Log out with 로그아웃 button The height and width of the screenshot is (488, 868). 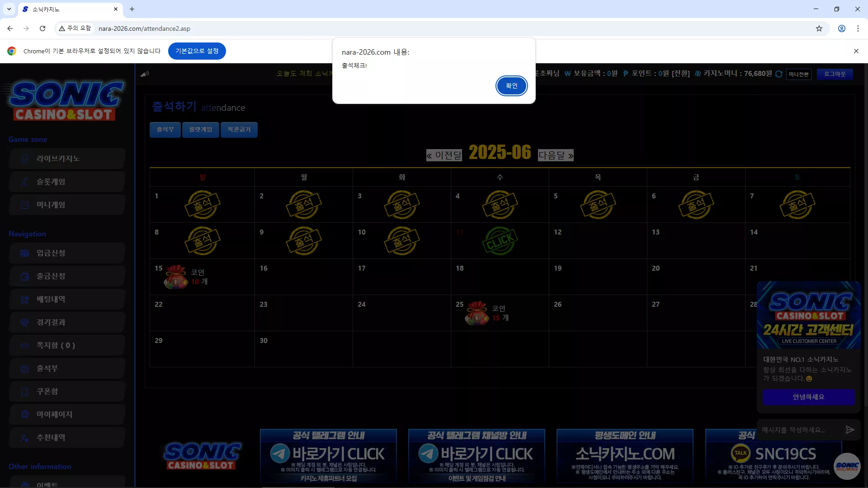[x=835, y=74]
